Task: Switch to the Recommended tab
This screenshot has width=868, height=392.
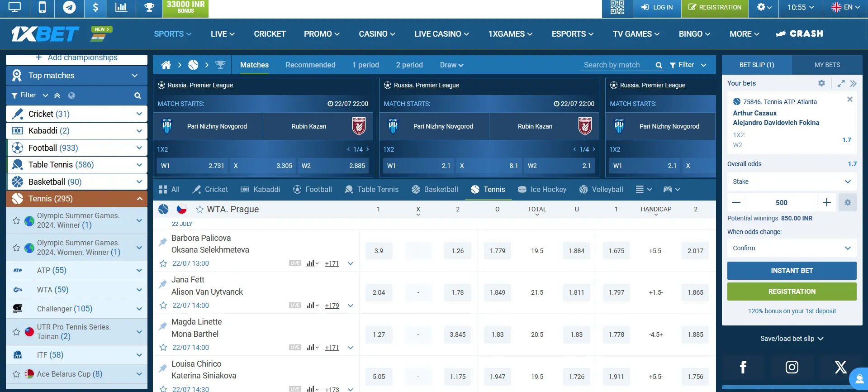Action: click(310, 65)
